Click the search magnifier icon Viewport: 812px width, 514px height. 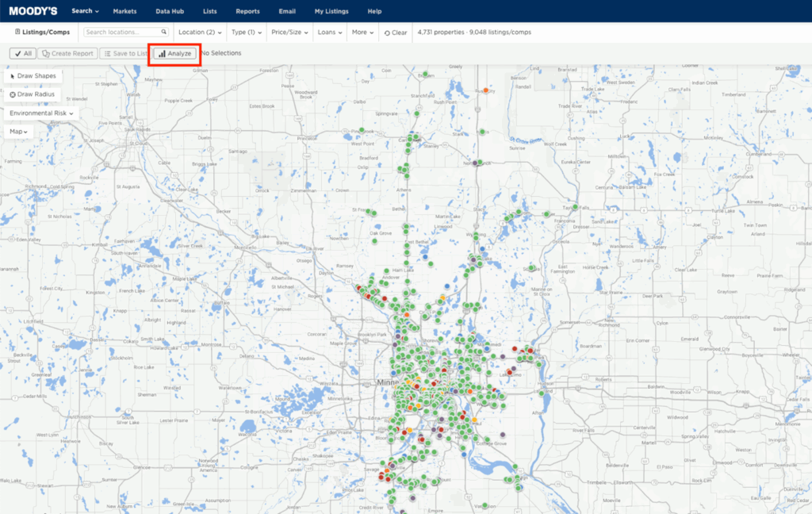(x=164, y=33)
